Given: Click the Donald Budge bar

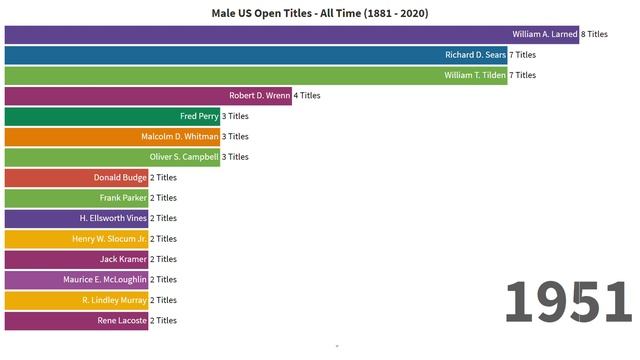Looking at the screenshot, I should tap(76, 178).
